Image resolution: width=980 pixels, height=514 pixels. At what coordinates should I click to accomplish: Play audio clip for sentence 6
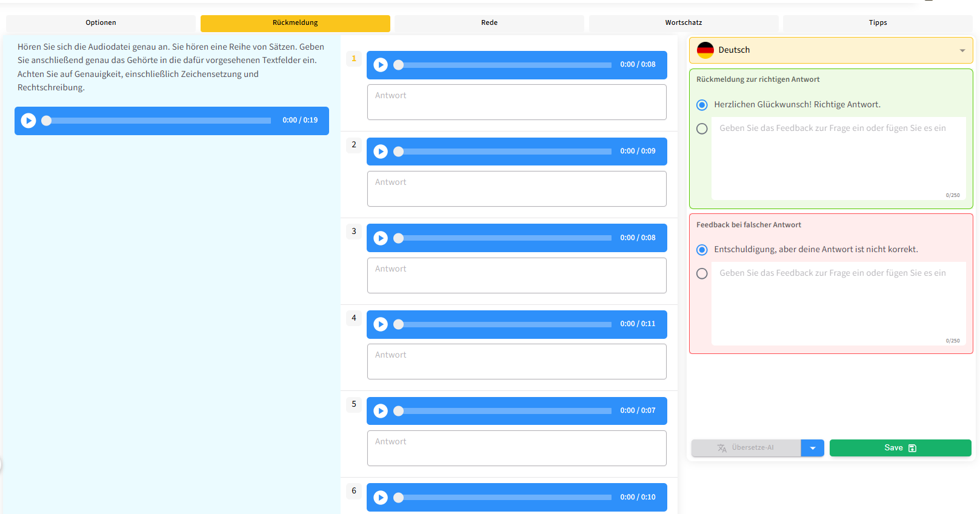point(381,498)
